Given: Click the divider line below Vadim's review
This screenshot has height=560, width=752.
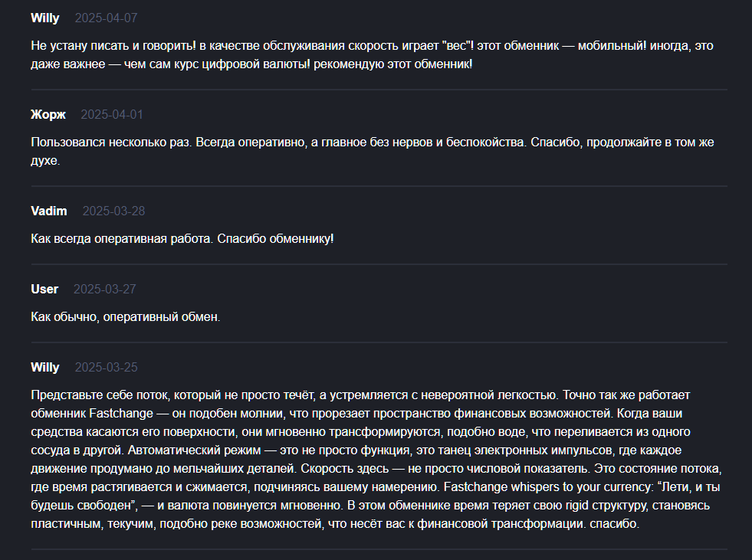Looking at the screenshot, I should coord(379,264).
